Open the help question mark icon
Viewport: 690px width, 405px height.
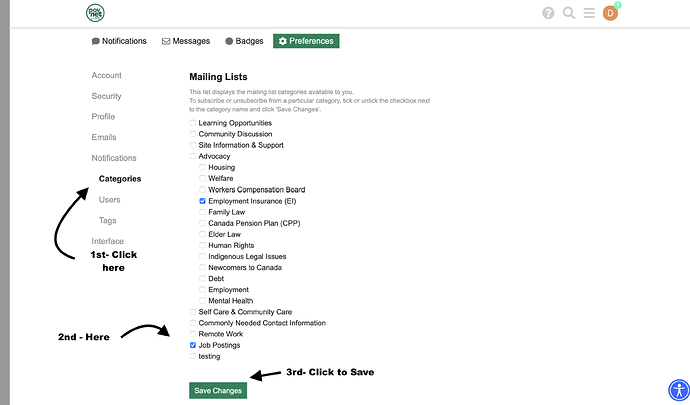click(x=548, y=13)
